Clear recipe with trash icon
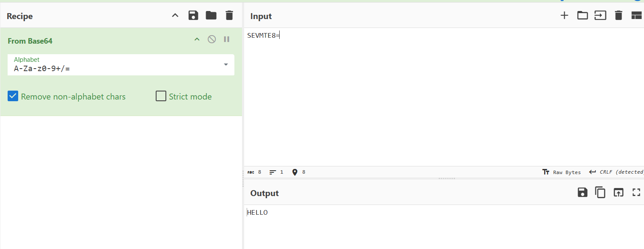The width and height of the screenshot is (644, 249). click(x=229, y=16)
